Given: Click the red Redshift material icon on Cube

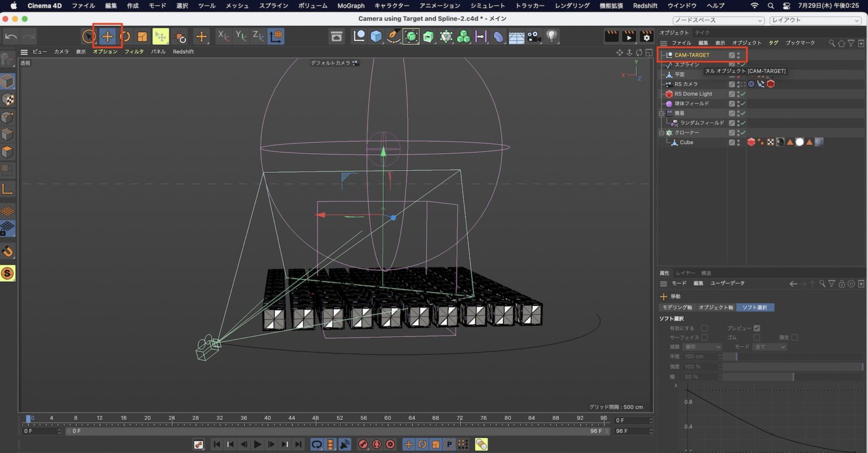Looking at the screenshot, I should (752, 142).
